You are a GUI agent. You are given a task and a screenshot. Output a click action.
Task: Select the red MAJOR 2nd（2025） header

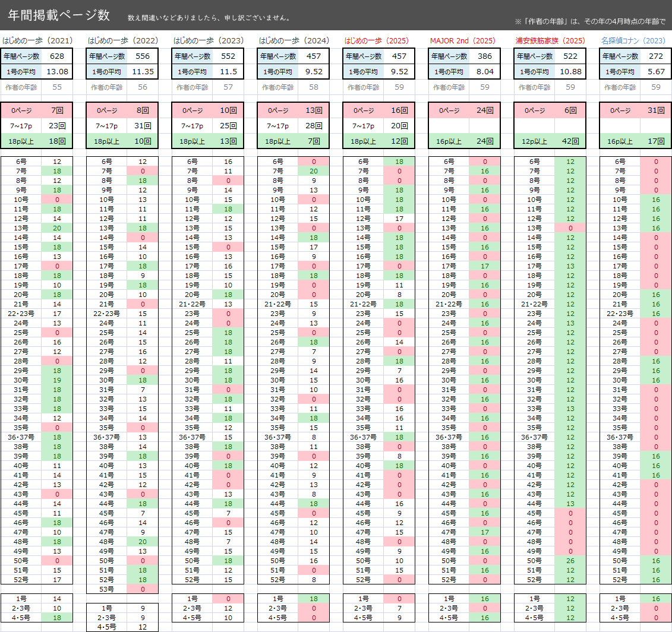click(462, 41)
